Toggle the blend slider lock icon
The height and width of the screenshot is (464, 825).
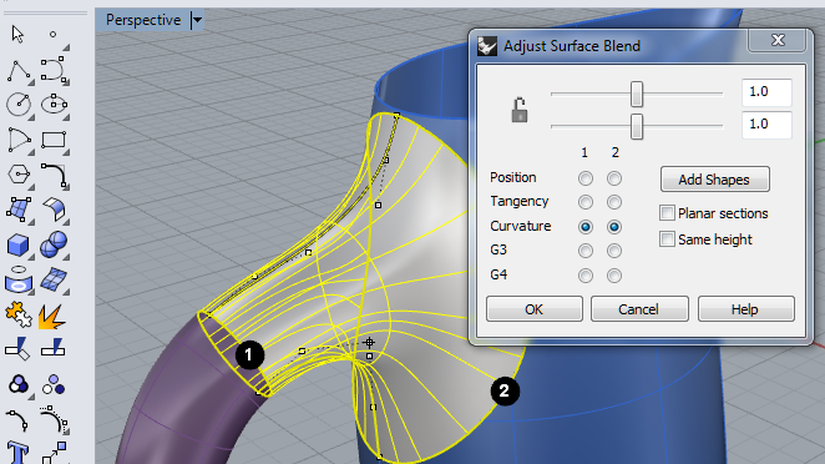(x=519, y=110)
